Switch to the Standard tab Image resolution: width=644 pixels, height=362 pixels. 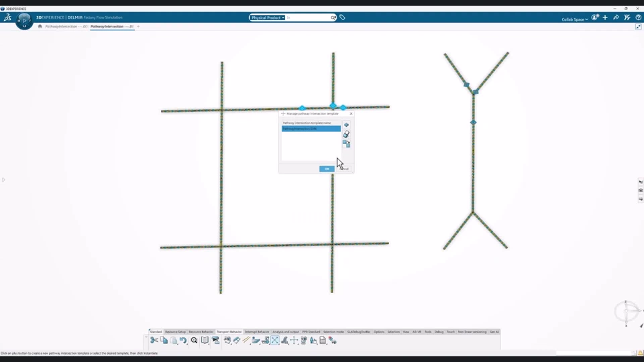point(156,332)
